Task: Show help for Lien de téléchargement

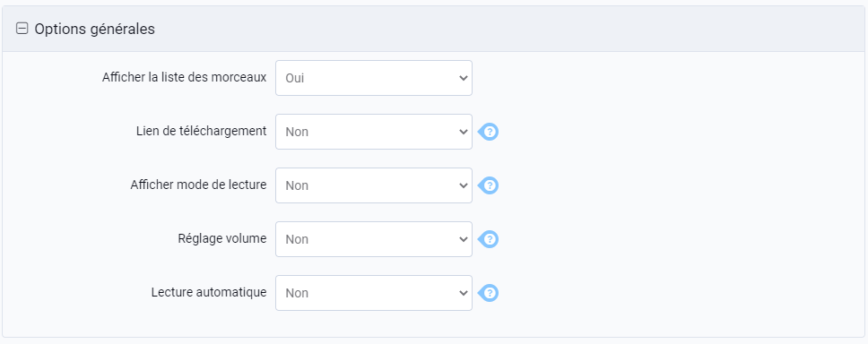Action: click(x=488, y=132)
